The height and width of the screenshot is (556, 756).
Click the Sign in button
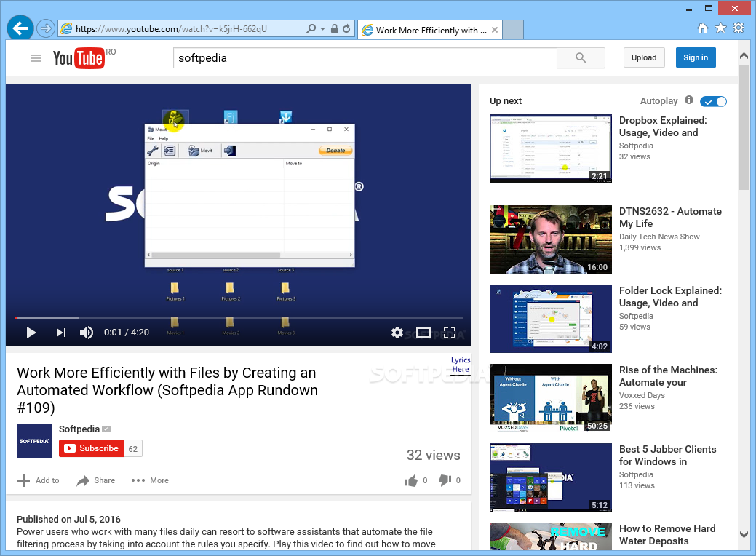click(696, 57)
